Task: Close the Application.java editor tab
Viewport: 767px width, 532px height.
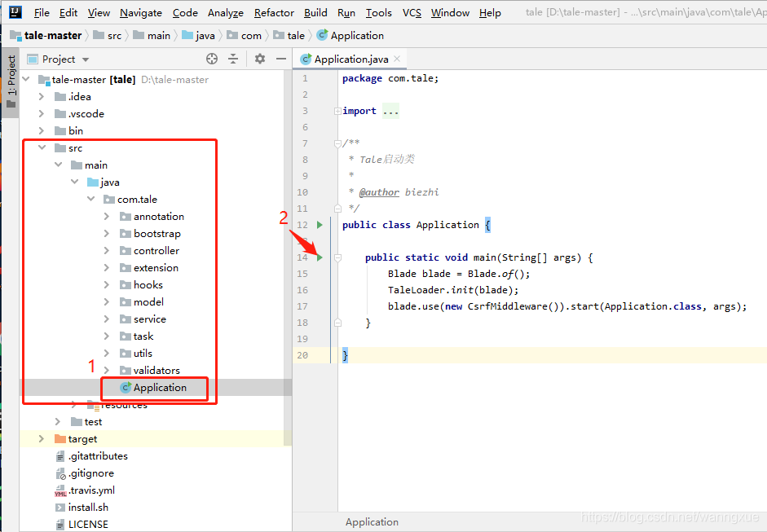Action: coord(397,59)
